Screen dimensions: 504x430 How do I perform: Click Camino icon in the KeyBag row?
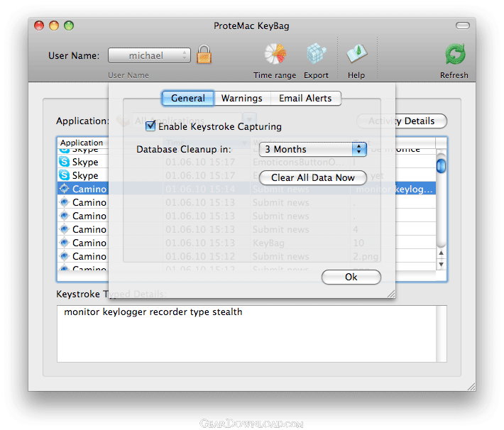[65, 243]
